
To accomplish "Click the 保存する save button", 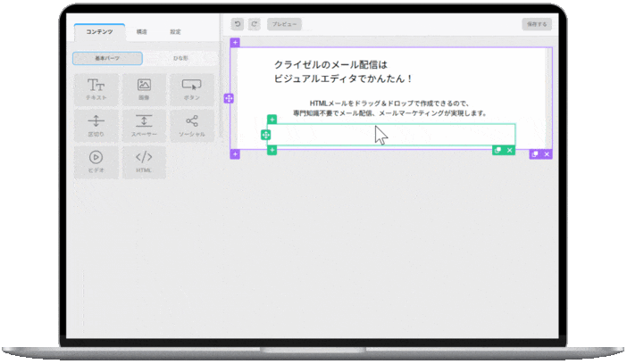I will point(537,24).
